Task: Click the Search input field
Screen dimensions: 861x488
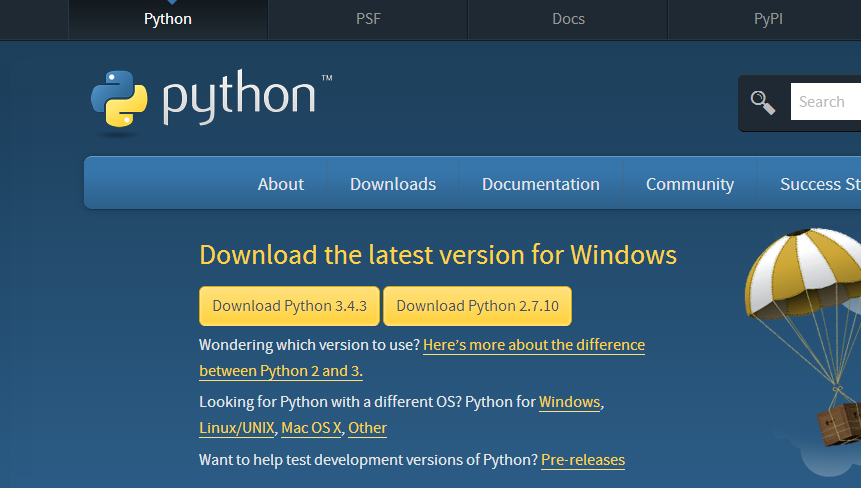Action: (x=826, y=102)
